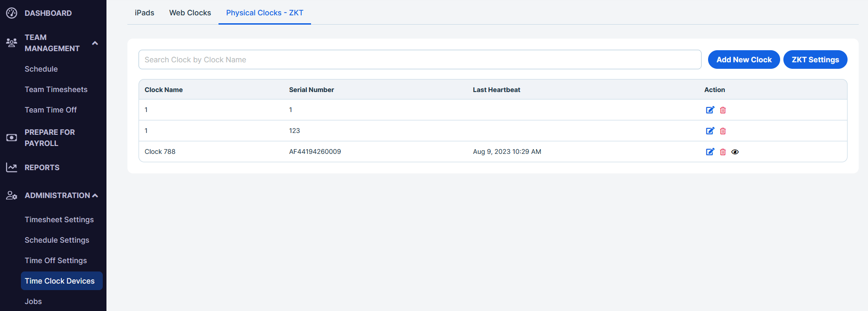This screenshot has height=311, width=868.
Task: Click the Serial Number column header
Action: (x=311, y=90)
